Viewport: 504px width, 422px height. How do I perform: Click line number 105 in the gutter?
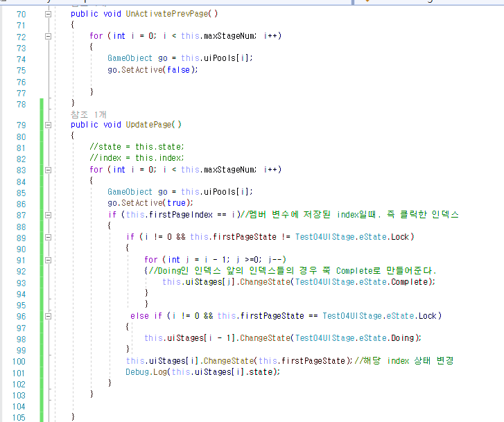coord(19,418)
